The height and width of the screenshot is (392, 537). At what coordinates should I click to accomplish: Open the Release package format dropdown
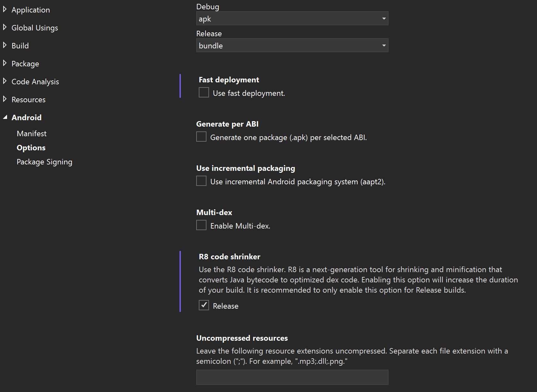tap(292, 46)
